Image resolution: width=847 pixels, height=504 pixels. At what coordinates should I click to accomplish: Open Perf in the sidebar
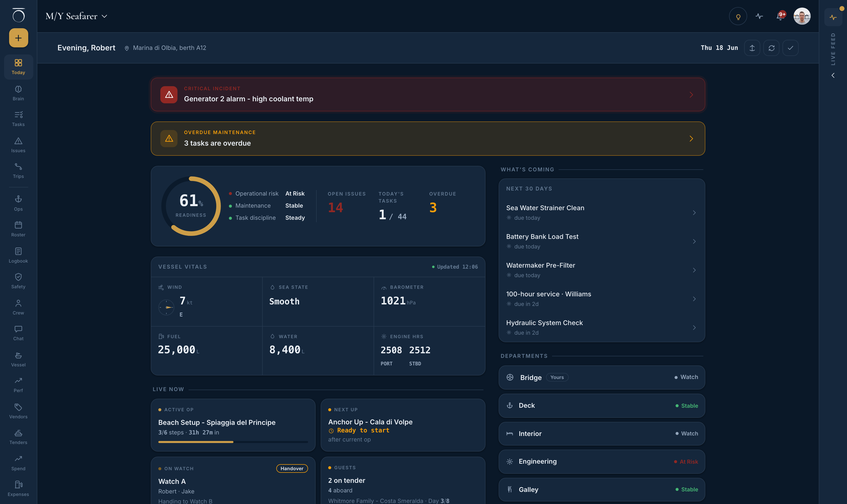pos(18,385)
